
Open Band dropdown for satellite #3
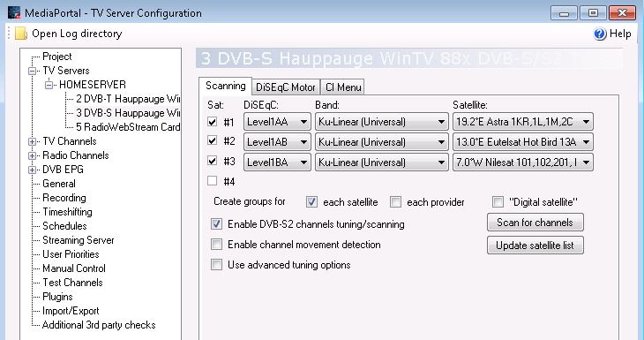[x=382, y=162]
